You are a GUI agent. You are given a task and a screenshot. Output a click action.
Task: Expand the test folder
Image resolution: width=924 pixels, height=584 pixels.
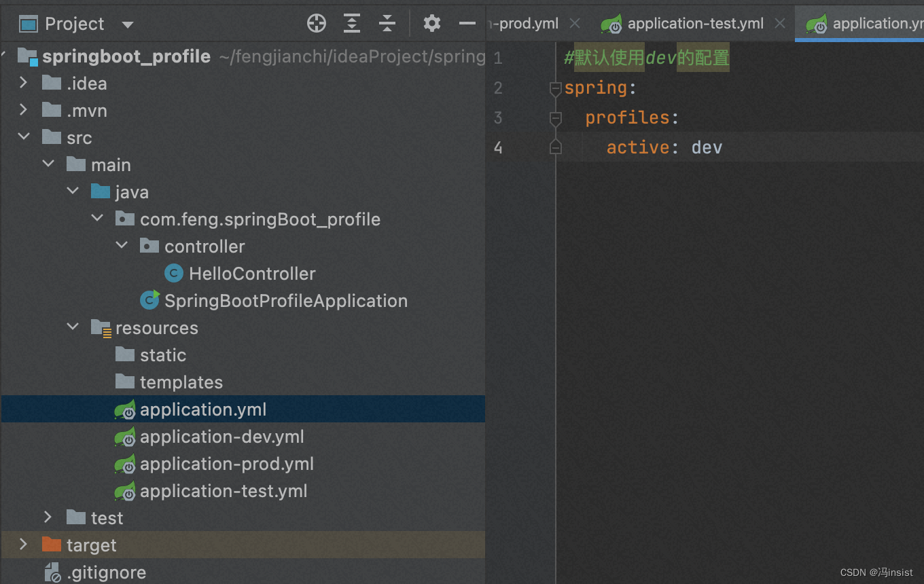click(48, 517)
